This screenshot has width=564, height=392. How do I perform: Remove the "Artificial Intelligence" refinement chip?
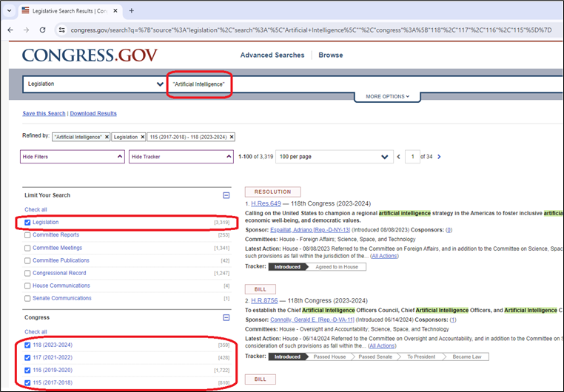click(x=107, y=137)
